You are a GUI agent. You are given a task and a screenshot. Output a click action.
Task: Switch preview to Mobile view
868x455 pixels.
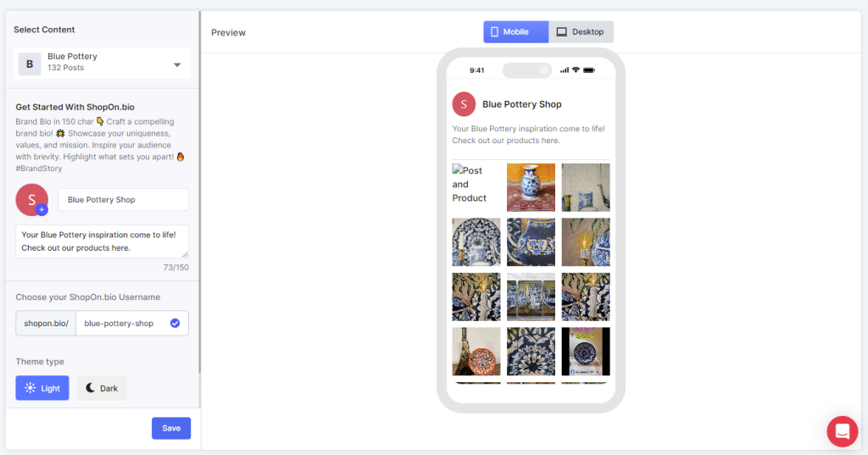click(x=515, y=32)
